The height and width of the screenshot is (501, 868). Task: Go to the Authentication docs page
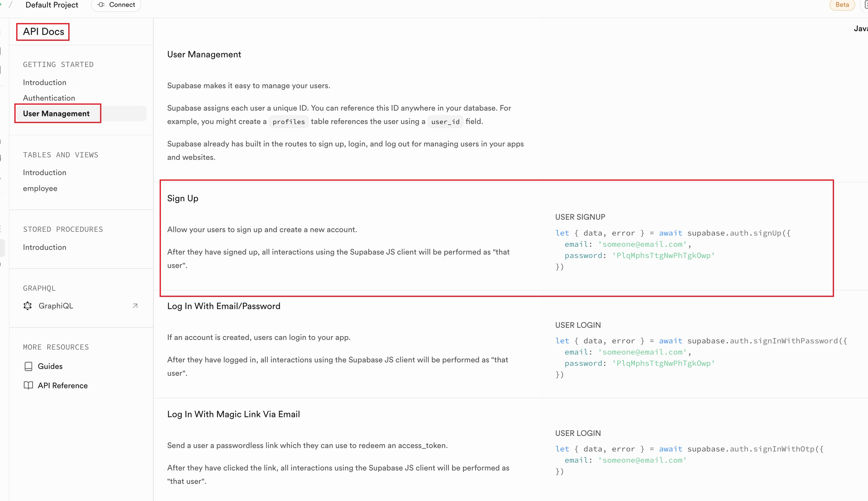click(49, 98)
